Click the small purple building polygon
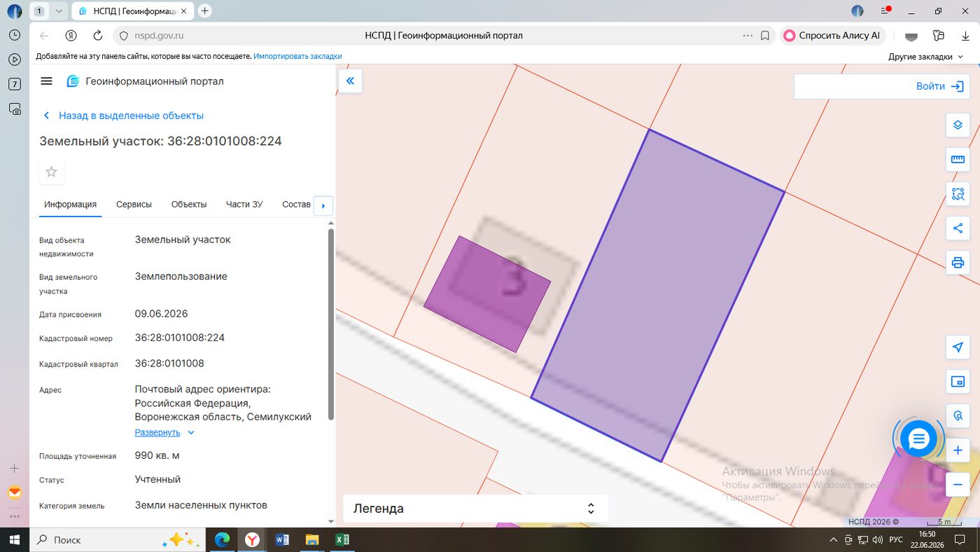Viewport: 980px width, 552px height. (487, 294)
